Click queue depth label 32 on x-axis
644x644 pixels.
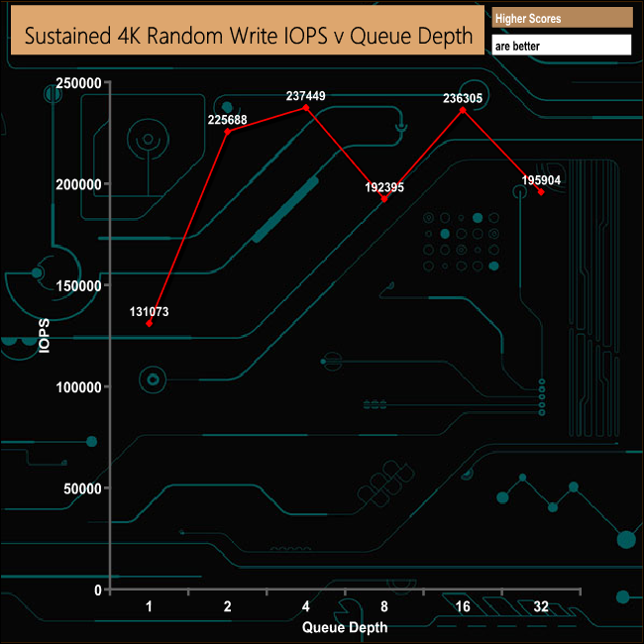pos(541,606)
